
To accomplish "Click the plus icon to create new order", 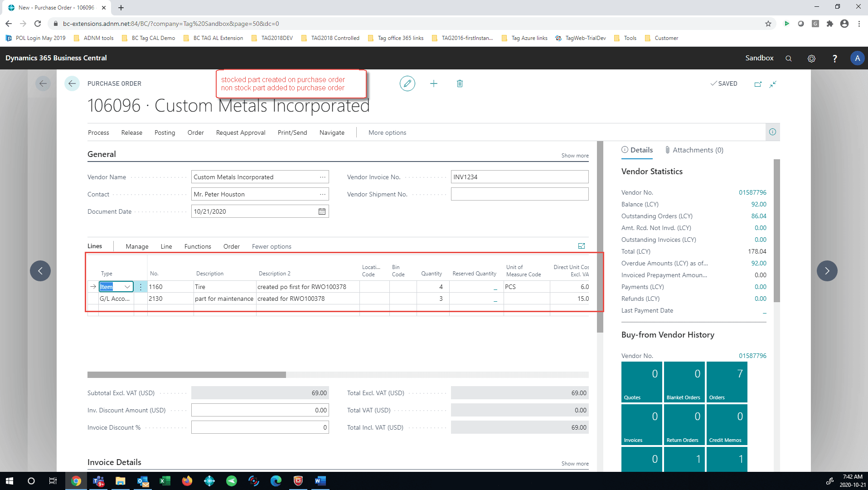I will click(434, 83).
